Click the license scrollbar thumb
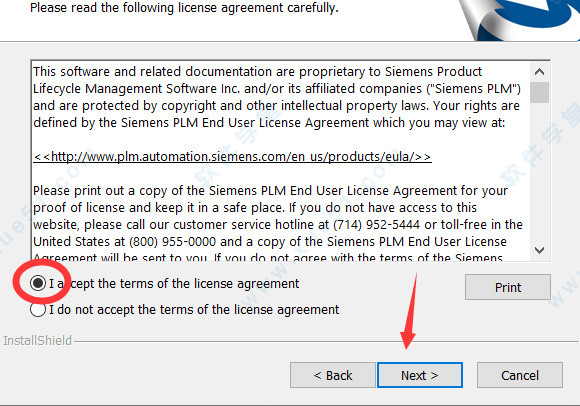 coord(539,92)
